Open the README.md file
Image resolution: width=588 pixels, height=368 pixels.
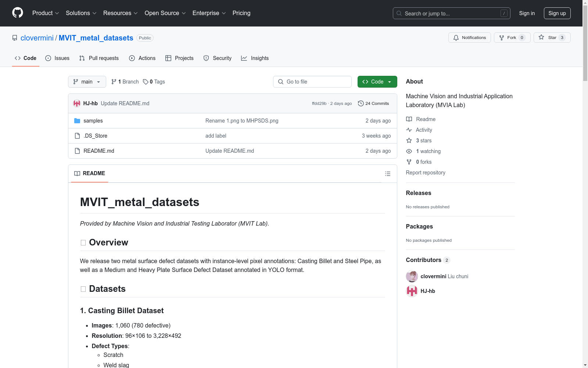(99, 151)
